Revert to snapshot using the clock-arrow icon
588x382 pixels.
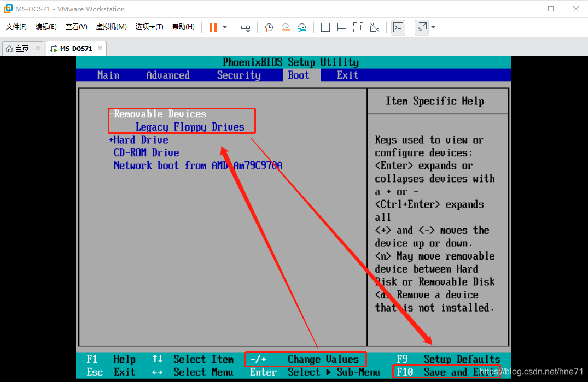(286, 27)
